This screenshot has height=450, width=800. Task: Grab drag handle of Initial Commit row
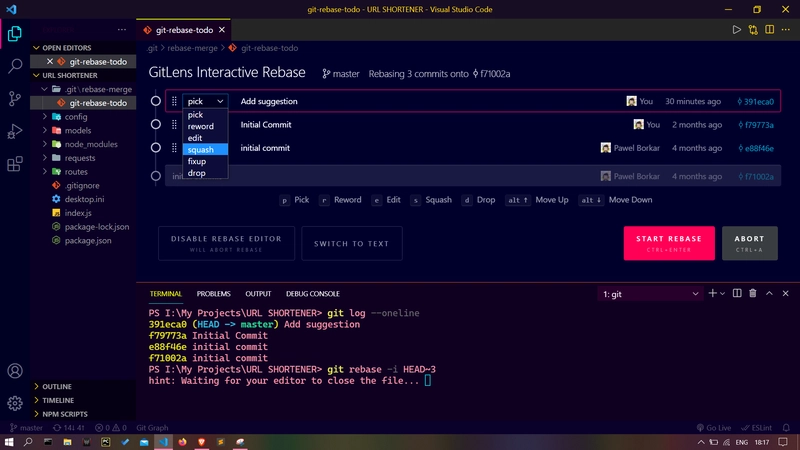(x=174, y=124)
